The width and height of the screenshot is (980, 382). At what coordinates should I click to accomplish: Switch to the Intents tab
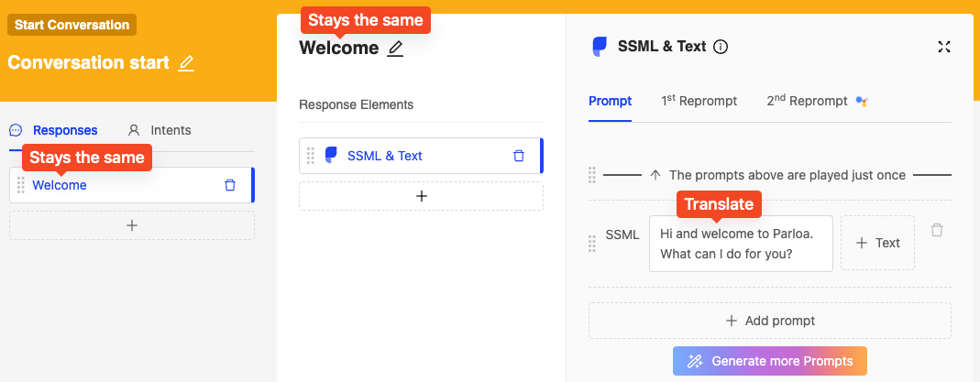coord(160,130)
